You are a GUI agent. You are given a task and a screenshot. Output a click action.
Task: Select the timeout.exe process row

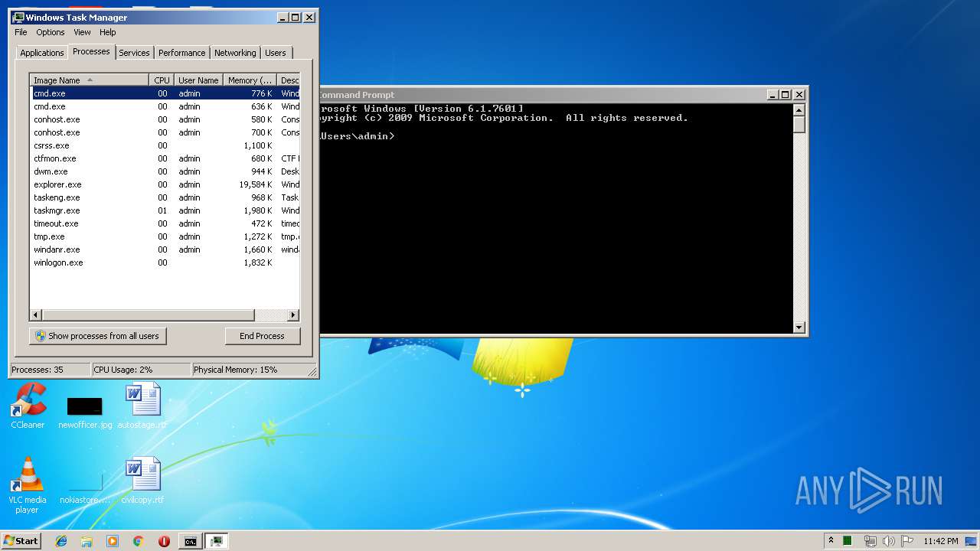coord(165,223)
